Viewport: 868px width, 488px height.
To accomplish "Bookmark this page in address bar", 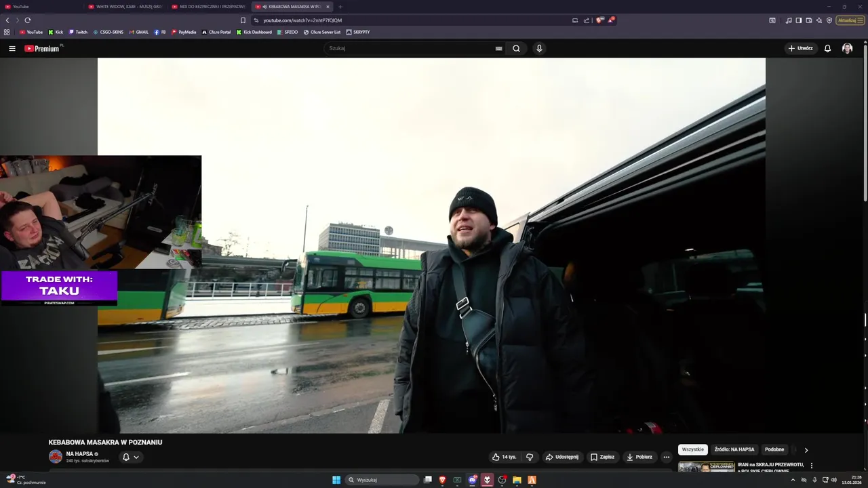I will click(243, 20).
